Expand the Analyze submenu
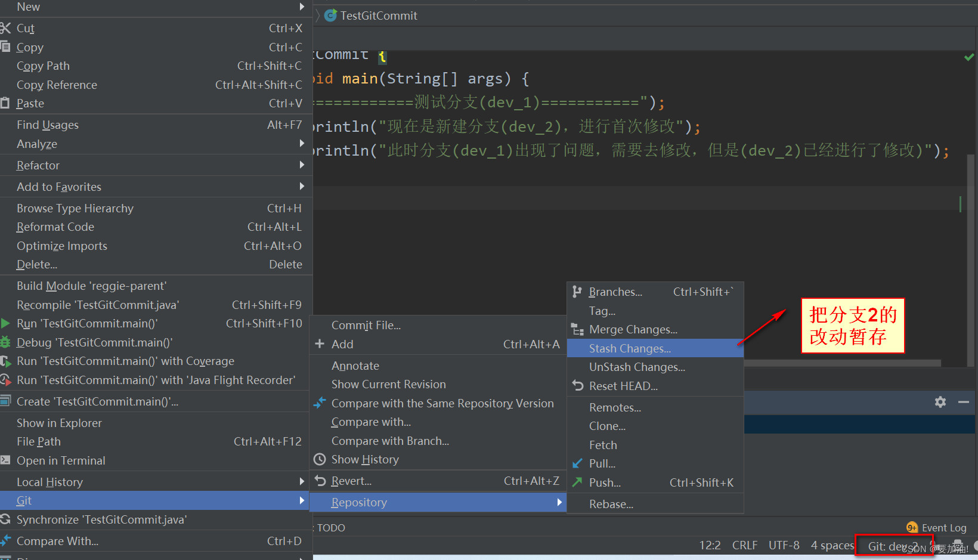Image resolution: width=978 pixels, height=560 pixels. [x=302, y=143]
